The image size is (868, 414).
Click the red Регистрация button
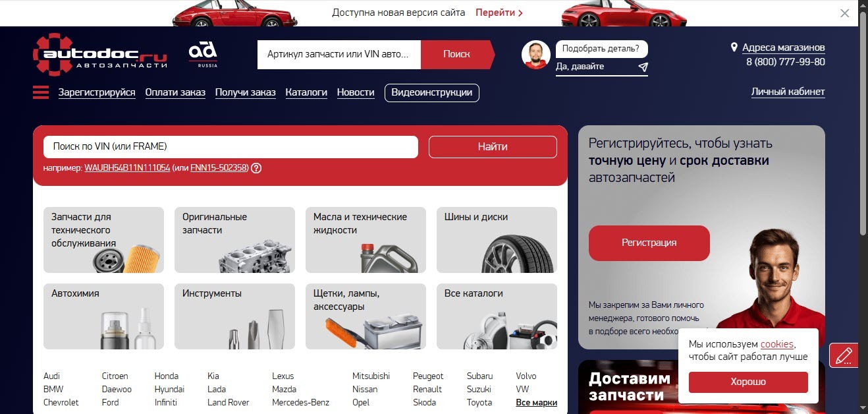tap(649, 243)
